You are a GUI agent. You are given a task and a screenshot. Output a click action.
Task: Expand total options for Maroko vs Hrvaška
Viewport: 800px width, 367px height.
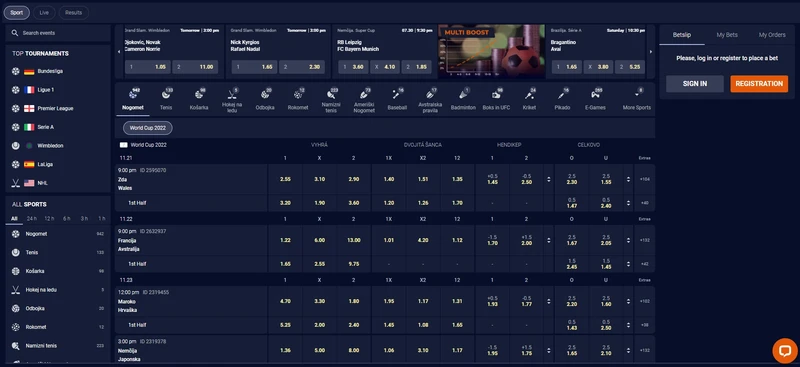(x=628, y=301)
